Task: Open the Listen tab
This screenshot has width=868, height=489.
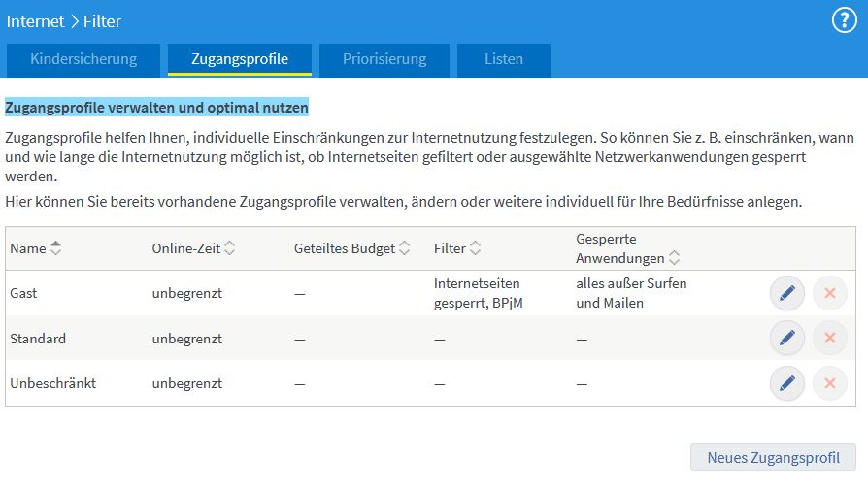Action: tap(504, 59)
